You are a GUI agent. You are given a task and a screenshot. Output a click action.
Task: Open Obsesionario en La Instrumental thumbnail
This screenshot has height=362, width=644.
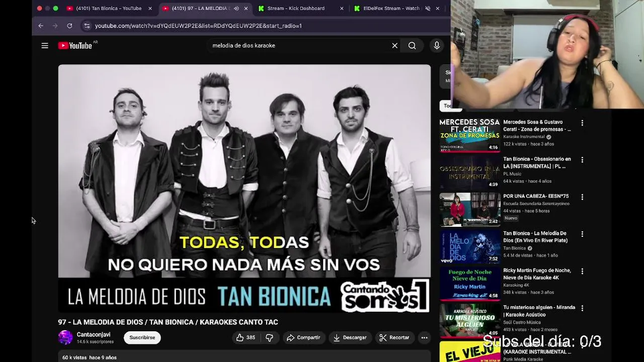[470, 172]
